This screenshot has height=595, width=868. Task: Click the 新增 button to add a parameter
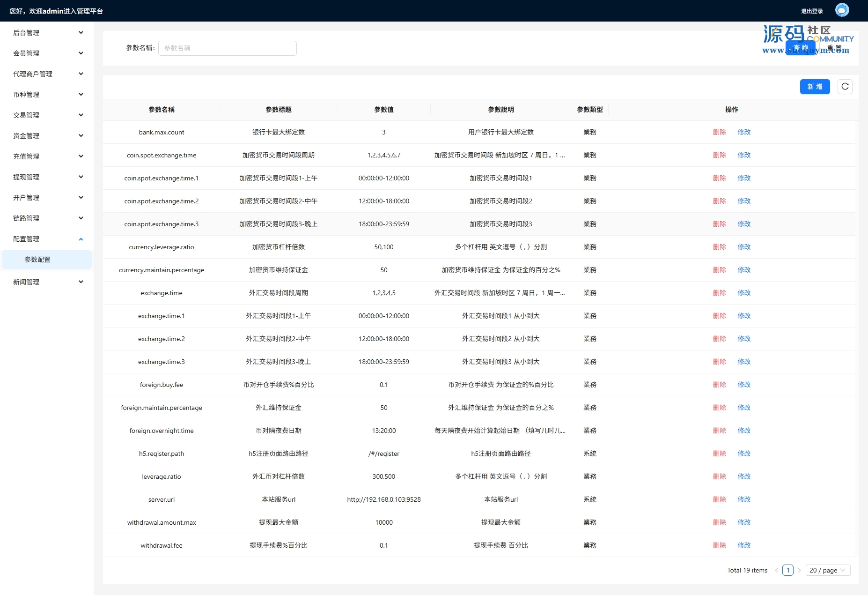815,87
